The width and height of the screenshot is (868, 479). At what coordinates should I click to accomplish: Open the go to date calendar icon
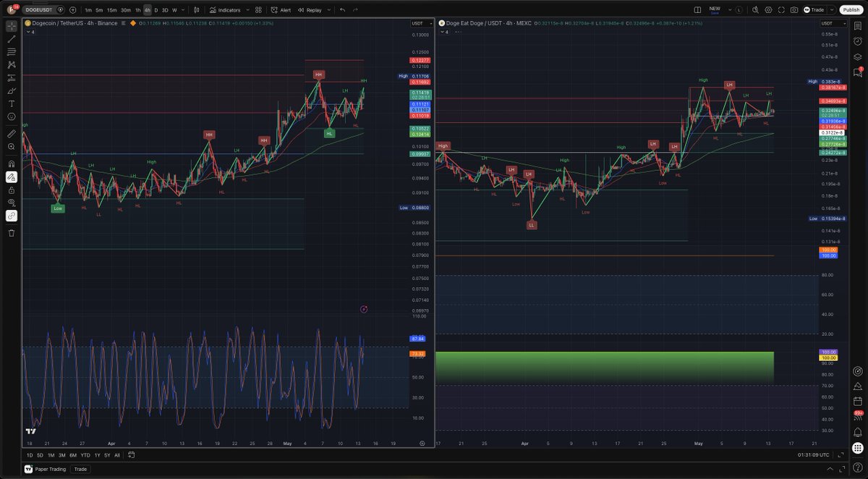[129, 455]
